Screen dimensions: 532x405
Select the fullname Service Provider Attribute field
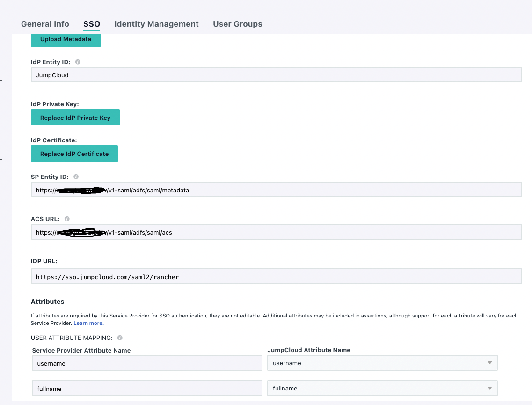click(x=146, y=388)
